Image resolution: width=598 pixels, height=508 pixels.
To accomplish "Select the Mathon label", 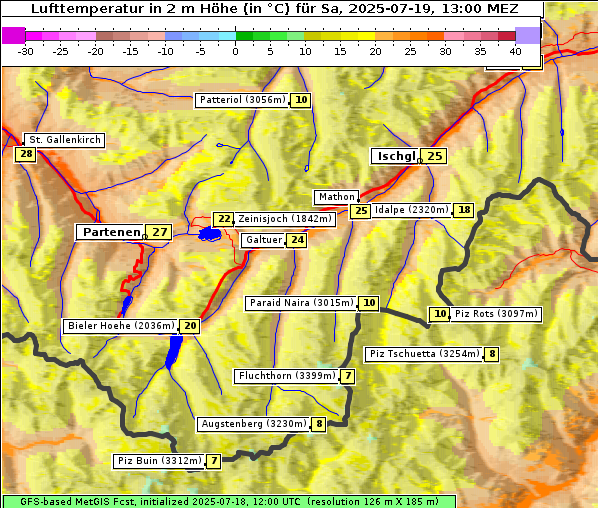I will [x=336, y=197].
